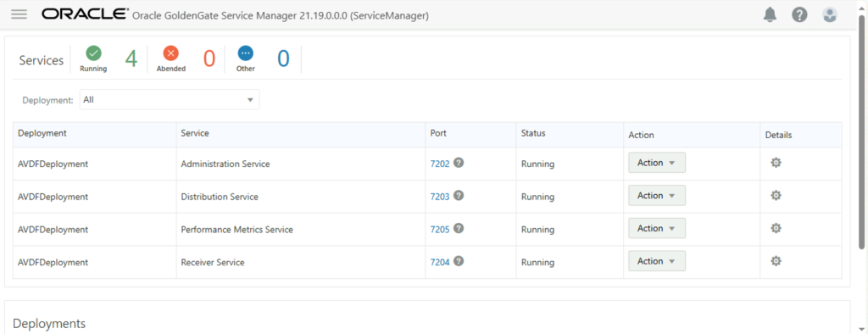868x334 pixels.
Task: Open Action dropdown for Distribution Service
Action: click(657, 196)
